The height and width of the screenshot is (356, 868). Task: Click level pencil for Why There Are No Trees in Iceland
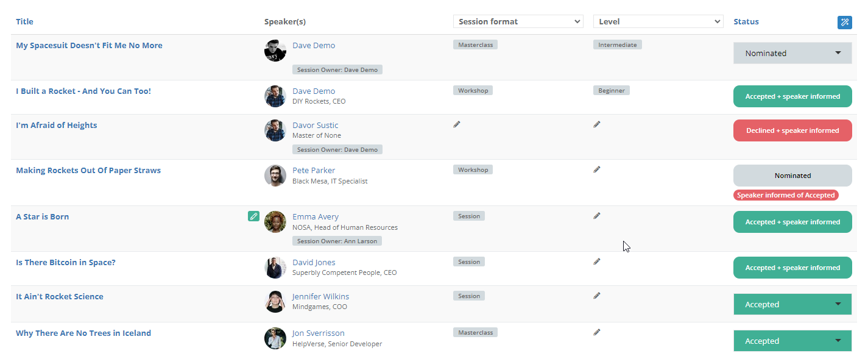pyautogui.click(x=597, y=332)
